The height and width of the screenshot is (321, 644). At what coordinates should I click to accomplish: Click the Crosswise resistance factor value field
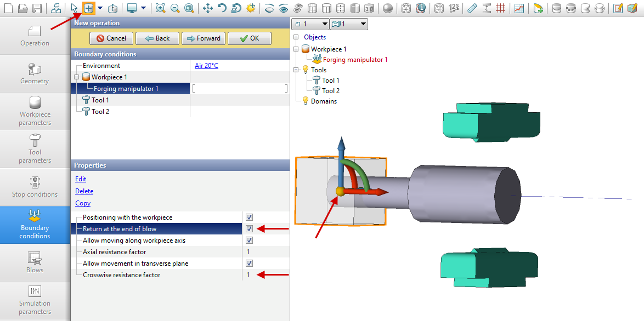(264, 275)
